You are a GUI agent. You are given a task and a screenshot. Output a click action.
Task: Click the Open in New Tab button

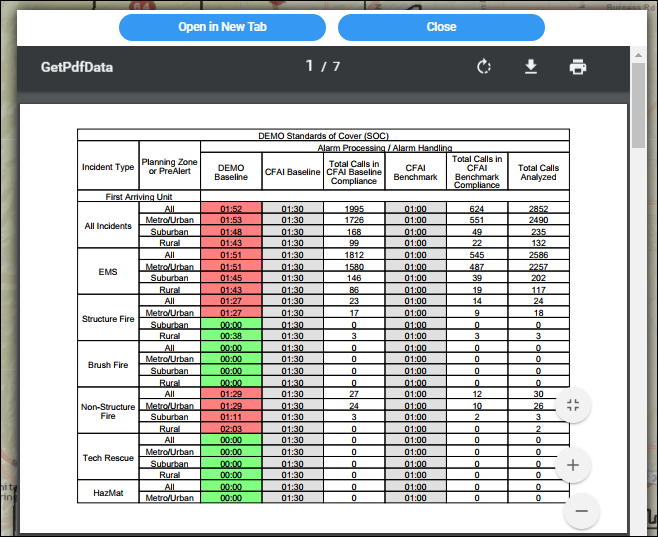[222, 27]
